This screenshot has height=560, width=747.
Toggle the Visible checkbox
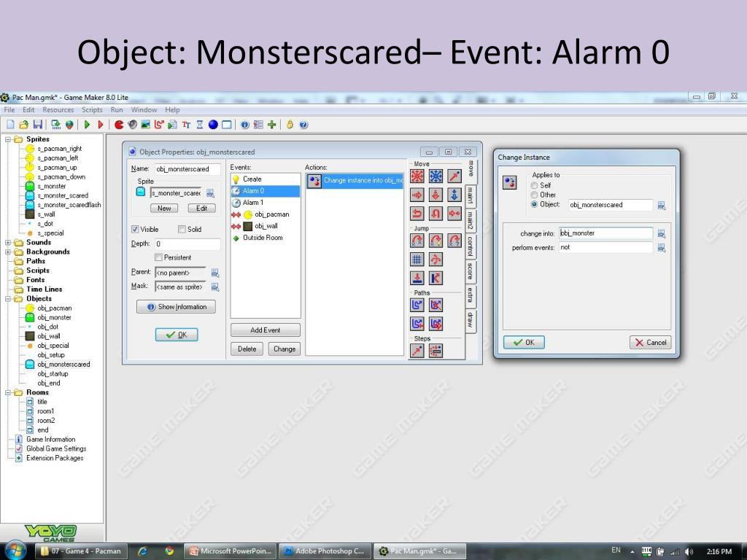pyautogui.click(x=135, y=229)
